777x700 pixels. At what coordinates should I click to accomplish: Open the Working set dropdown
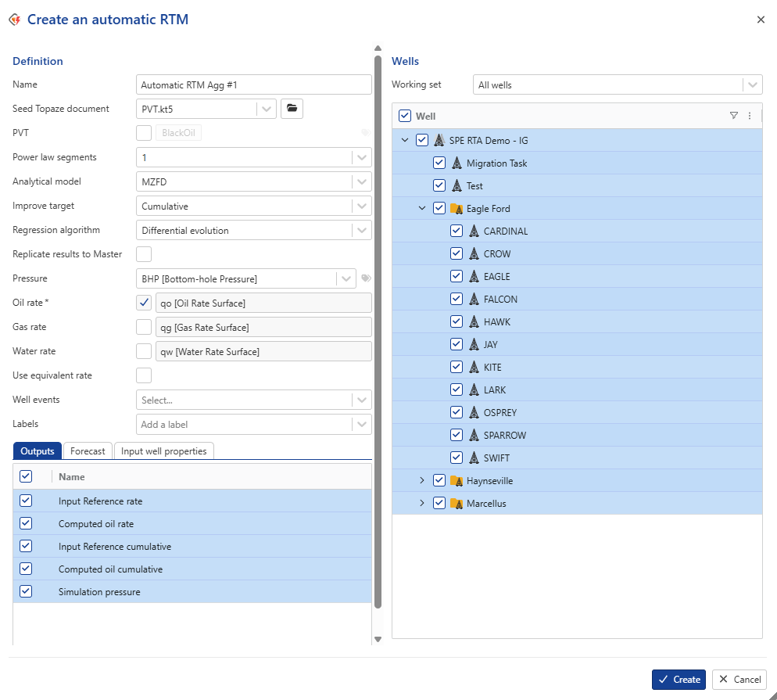click(x=752, y=85)
